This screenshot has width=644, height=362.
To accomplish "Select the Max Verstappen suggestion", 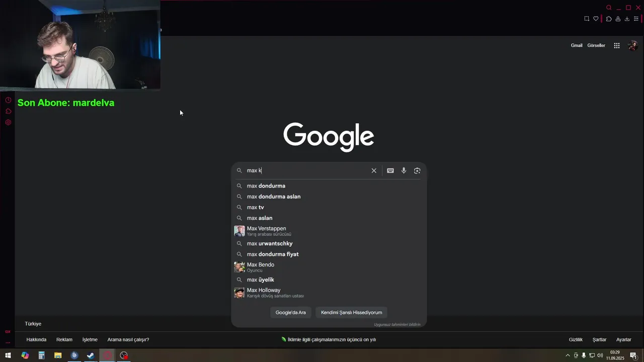I will 329,231.
